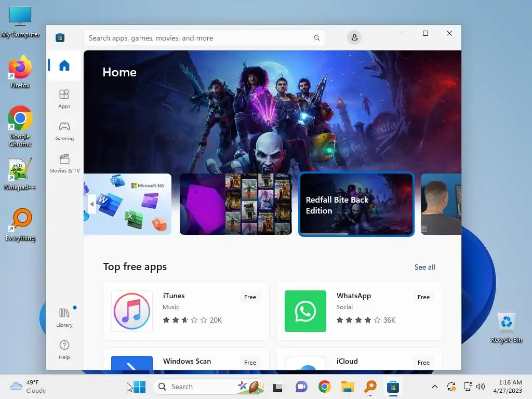Open the network tray icon
532x399 pixels.
point(468,387)
